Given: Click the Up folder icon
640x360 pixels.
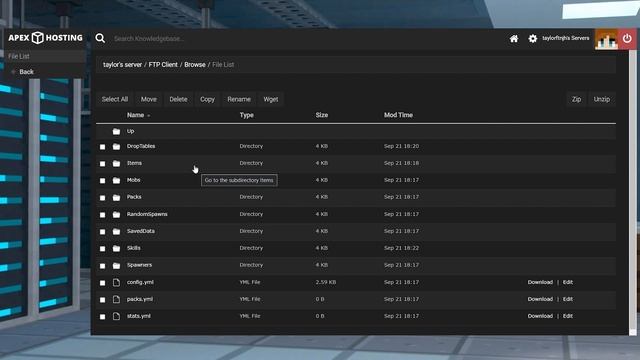Looking at the screenshot, I should click(116, 131).
